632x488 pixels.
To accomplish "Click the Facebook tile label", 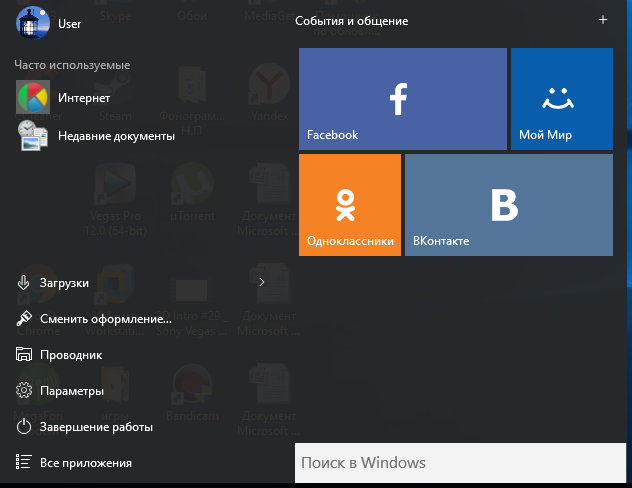I will click(333, 135).
